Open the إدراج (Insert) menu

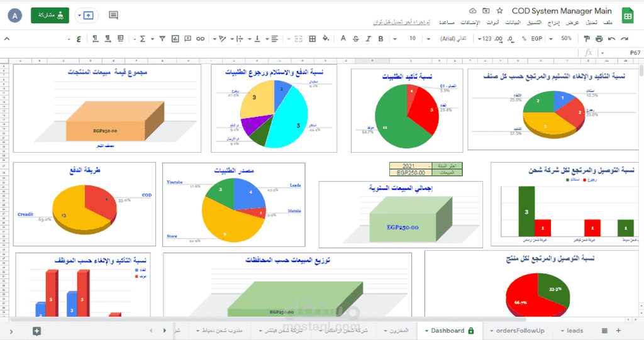click(x=553, y=22)
